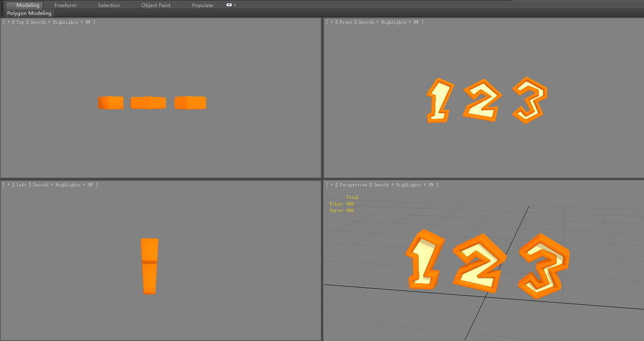Select the middle block in Top view
644x341 pixels.
point(148,103)
